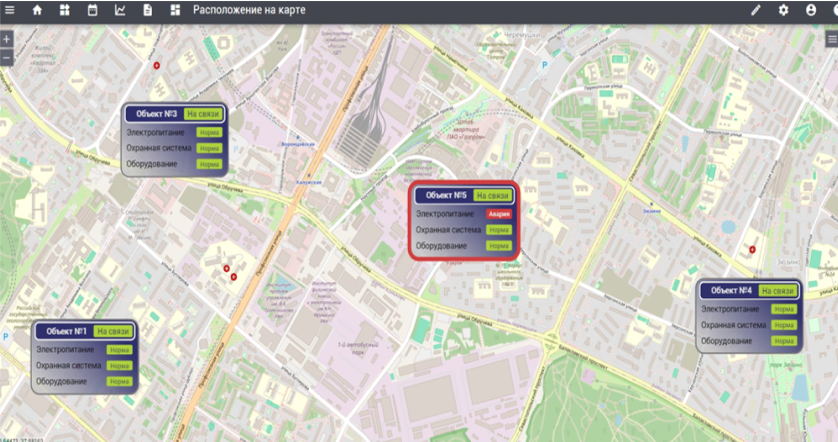This screenshot has width=838, height=442.
Task: Click 'Норма' badge for Оборудование, Объект №4
Action: point(784,341)
